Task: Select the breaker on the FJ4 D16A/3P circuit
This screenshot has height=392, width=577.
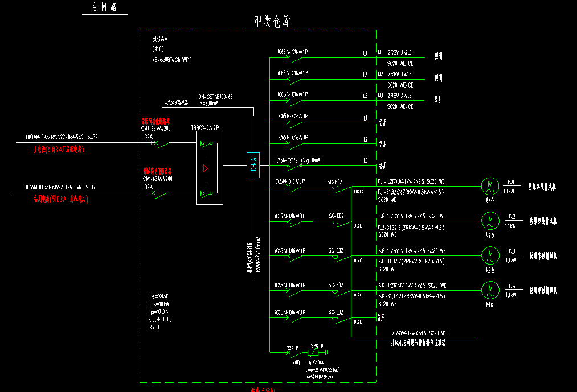Action: 294,292
